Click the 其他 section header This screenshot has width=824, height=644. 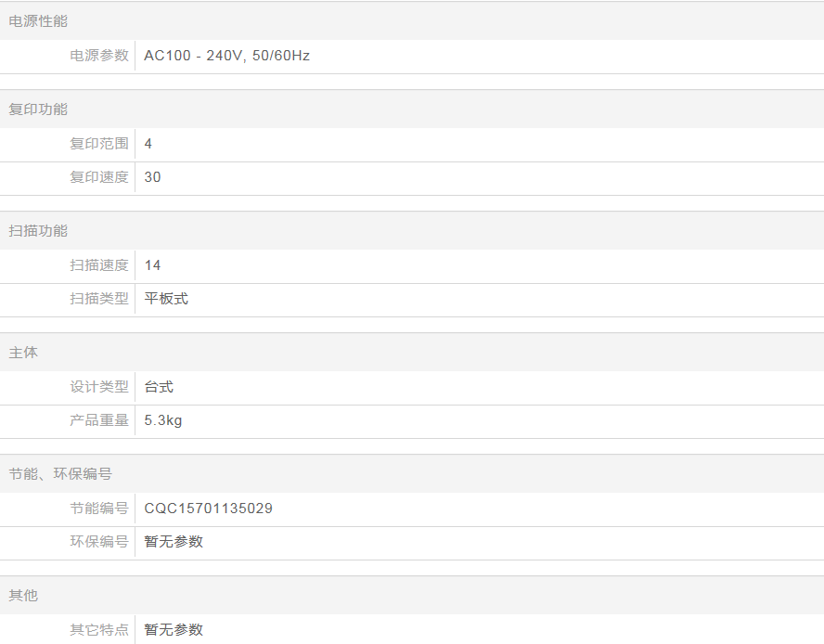pyautogui.click(x=23, y=596)
